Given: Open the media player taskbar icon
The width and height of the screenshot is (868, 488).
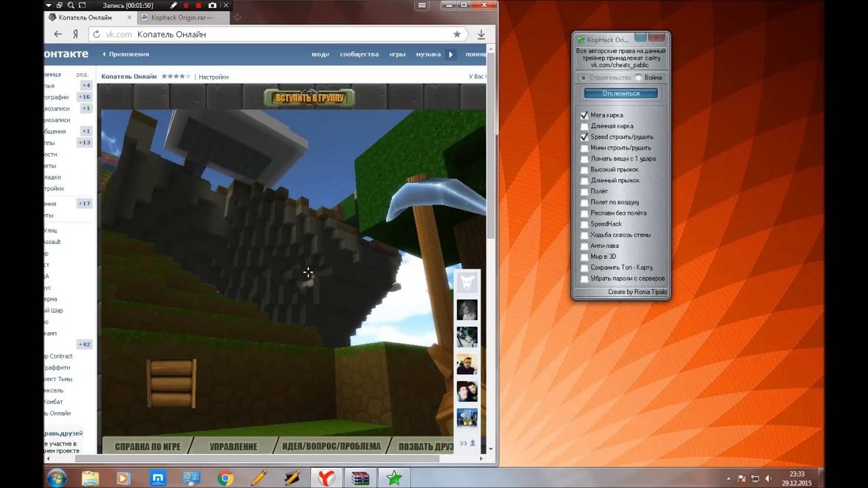Looking at the screenshot, I should point(123,478).
